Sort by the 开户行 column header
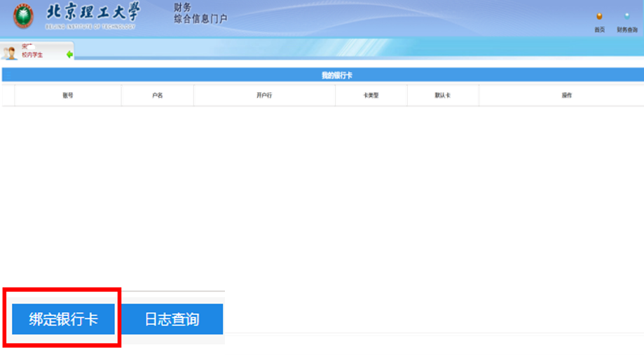Screen dimensions: 644x355 point(264,95)
